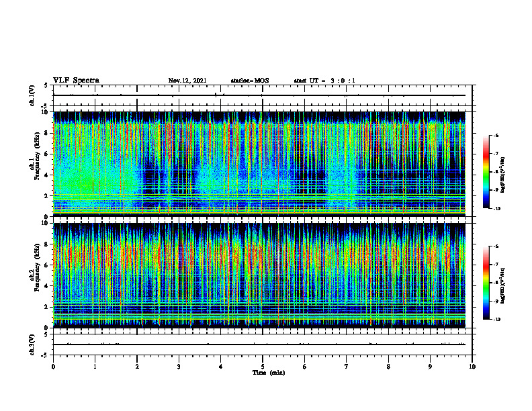Screen dimensions: 532x411
Task: Select ch.1 color bar log(PSD) unit label
Action: click(x=503, y=175)
